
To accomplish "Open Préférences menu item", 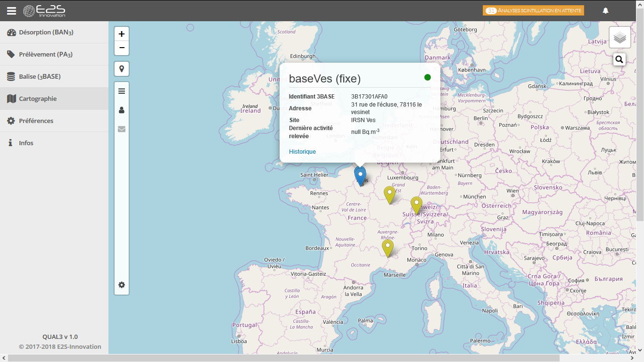I will [54, 121].
